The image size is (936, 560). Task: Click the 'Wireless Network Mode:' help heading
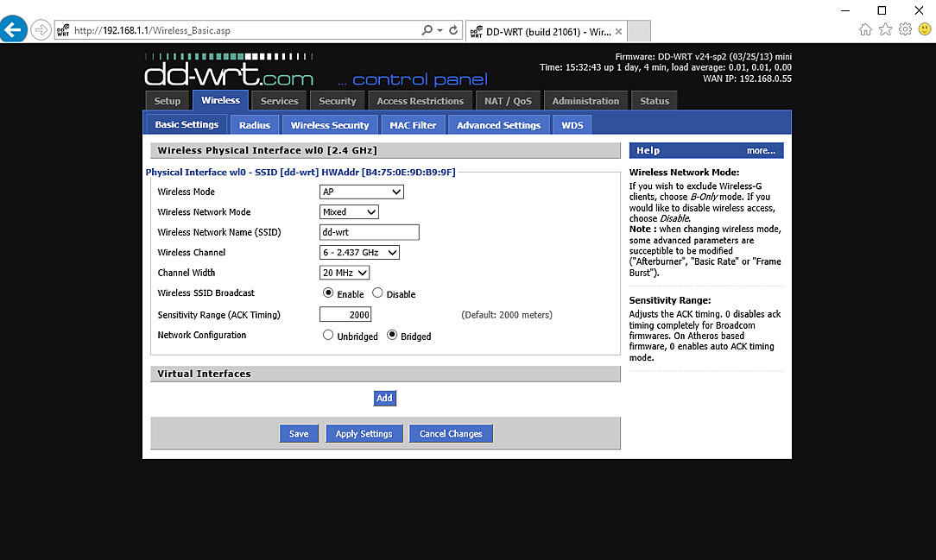tap(684, 173)
